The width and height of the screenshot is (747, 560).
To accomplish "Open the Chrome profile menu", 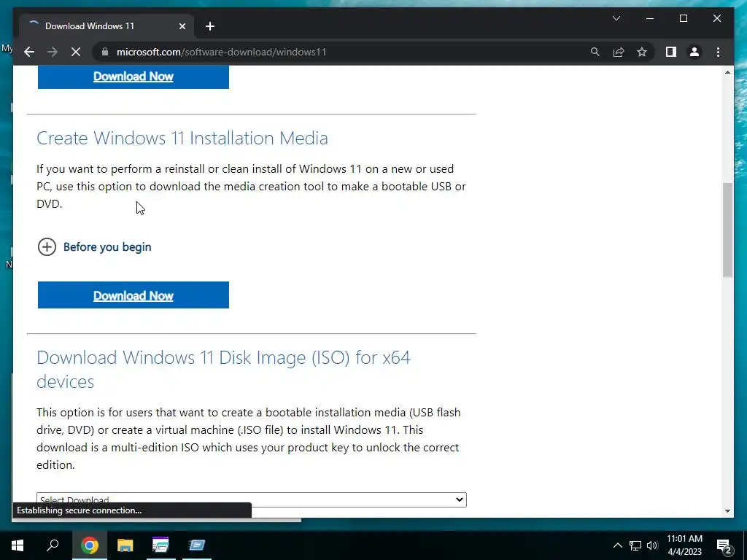I will (x=694, y=52).
